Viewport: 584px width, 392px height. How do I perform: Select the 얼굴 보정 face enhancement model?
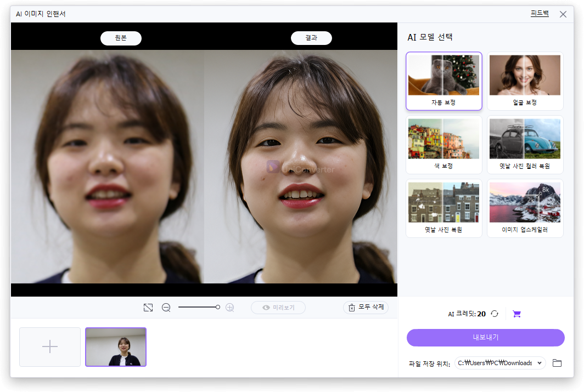[525, 81]
